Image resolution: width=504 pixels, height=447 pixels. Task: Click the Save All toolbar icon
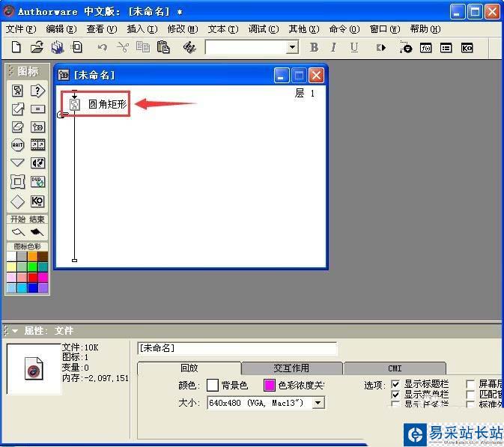(x=58, y=47)
